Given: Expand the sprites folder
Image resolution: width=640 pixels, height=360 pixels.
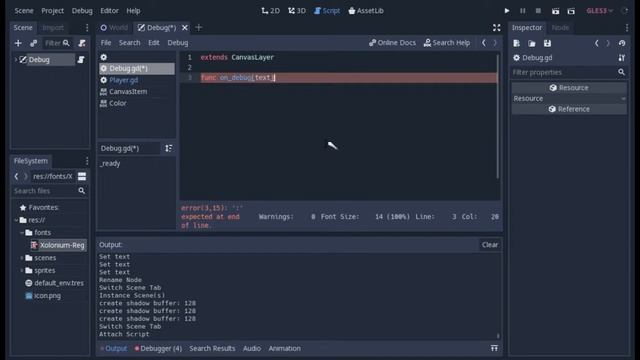Looking at the screenshot, I should 22,271.
